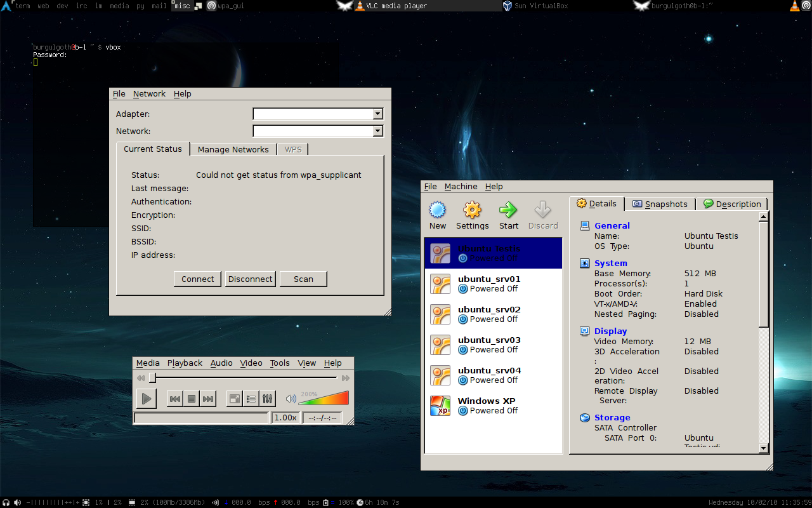Click the Scan button
Image resolution: width=812 pixels, height=508 pixels.
coord(303,279)
